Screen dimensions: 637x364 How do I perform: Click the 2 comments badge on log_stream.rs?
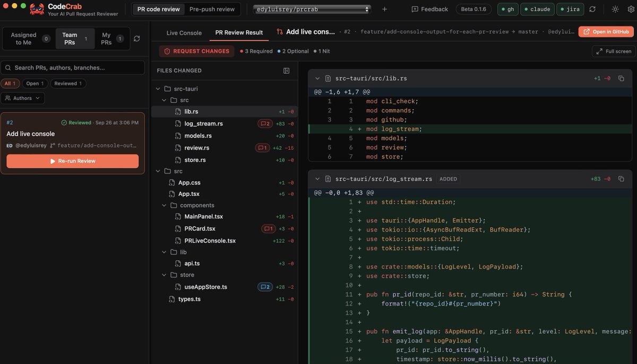[265, 124]
